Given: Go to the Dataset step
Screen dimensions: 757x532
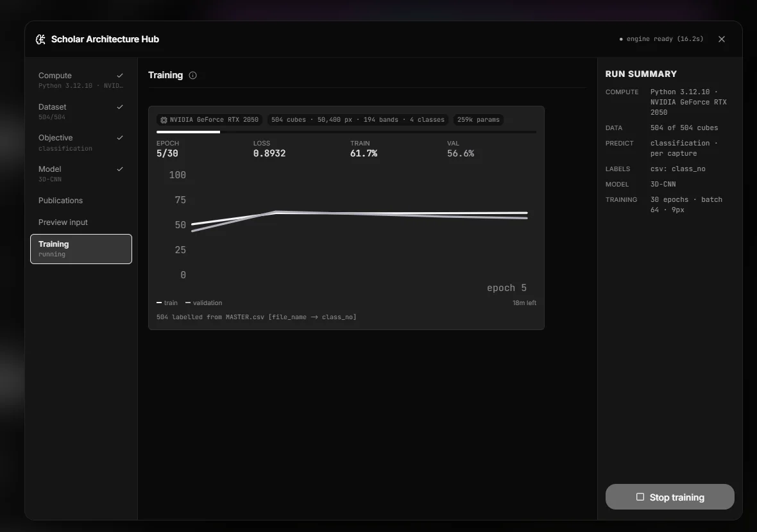Looking at the screenshot, I should click(x=81, y=112).
